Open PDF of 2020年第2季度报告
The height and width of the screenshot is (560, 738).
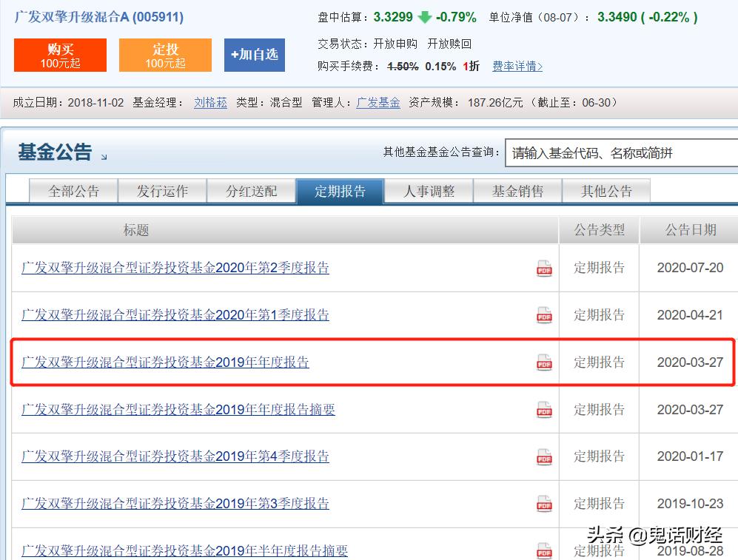point(544,270)
